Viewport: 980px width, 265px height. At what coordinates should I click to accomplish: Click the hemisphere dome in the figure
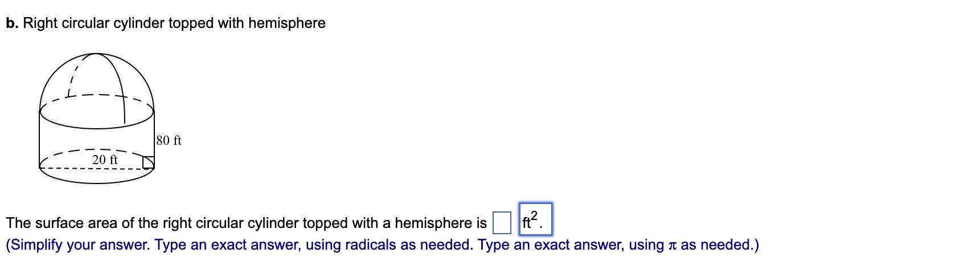pos(97,80)
